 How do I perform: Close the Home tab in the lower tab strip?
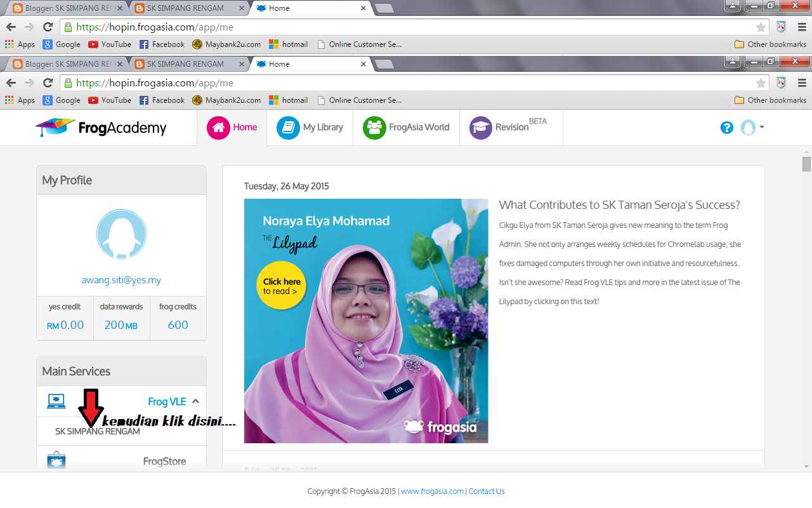pos(363,64)
